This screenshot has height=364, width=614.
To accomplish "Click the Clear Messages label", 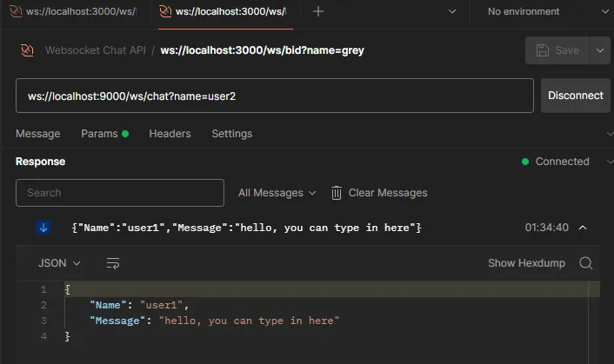I will (388, 193).
